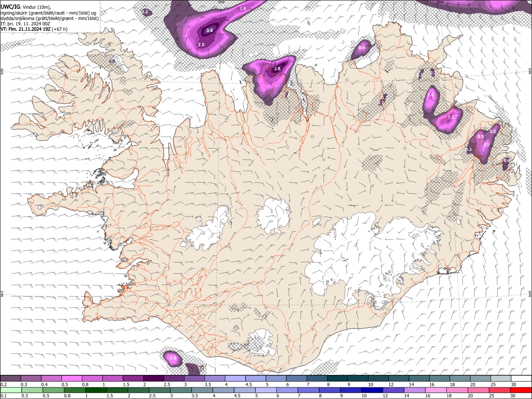Select upper legend swatch between 18 and 20
This screenshot has height=399, width=532.
coord(460,379)
